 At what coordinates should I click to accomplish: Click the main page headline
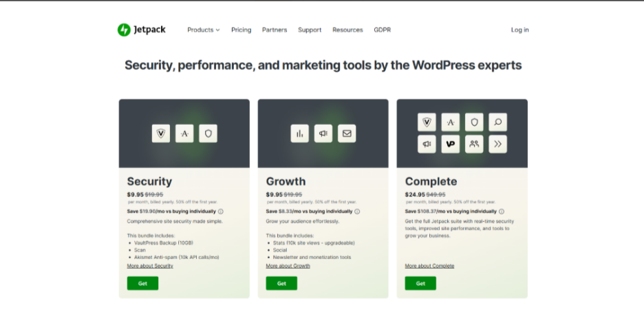coord(323,65)
